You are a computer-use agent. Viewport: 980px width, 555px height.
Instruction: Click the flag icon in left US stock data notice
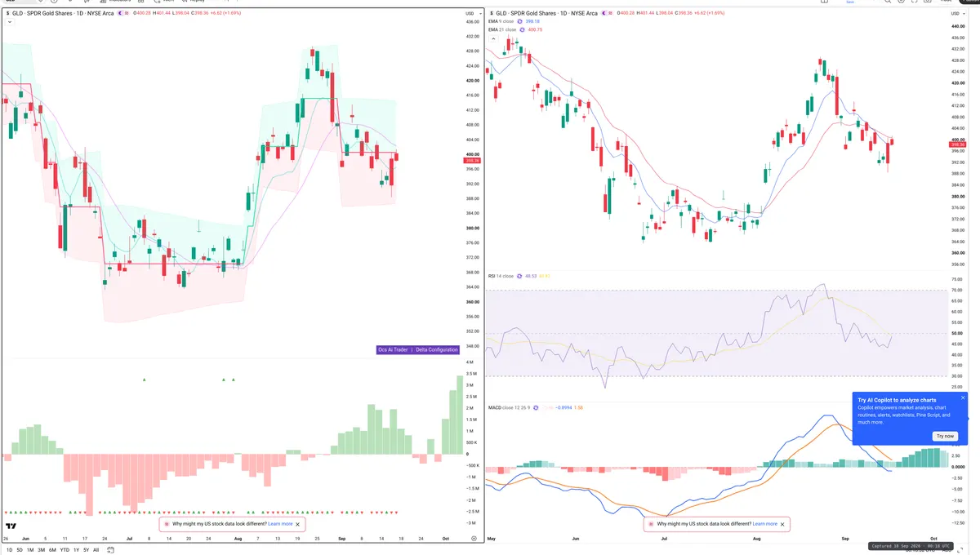[x=167, y=524]
